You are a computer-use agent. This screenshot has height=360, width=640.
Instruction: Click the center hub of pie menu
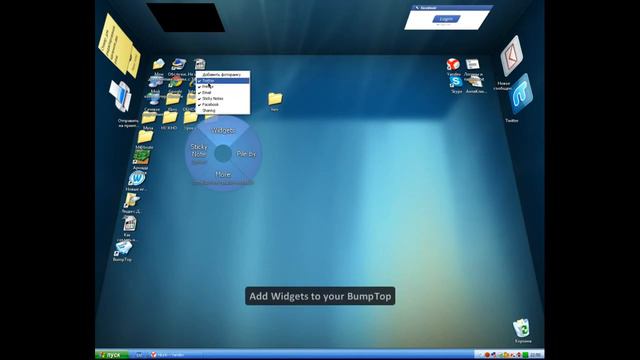pyautogui.click(x=223, y=153)
